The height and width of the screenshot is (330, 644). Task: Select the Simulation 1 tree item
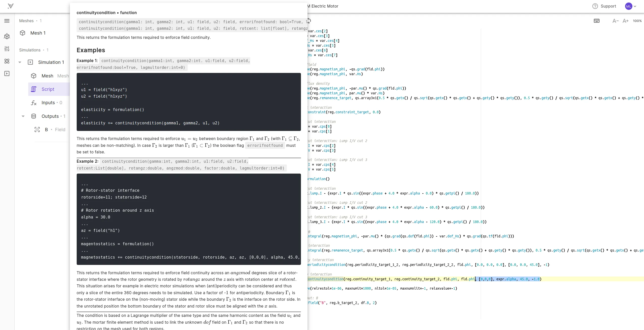[x=51, y=62]
